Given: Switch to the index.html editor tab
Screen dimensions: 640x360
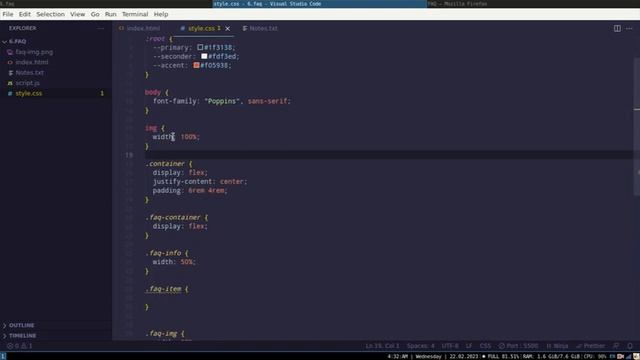Looking at the screenshot, I should point(140,28).
